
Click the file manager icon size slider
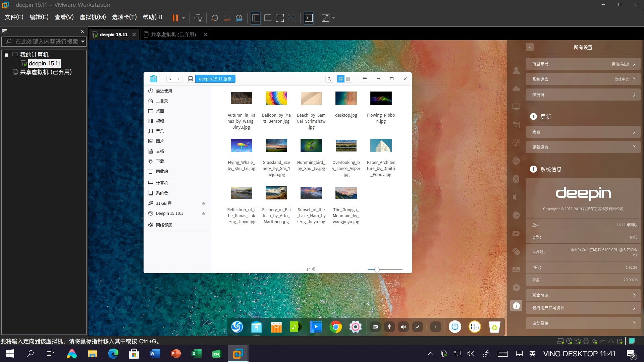coord(377,269)
